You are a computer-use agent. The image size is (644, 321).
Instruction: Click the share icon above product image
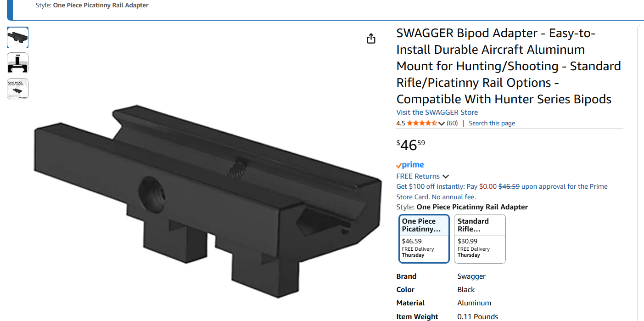tap(371, 39)
